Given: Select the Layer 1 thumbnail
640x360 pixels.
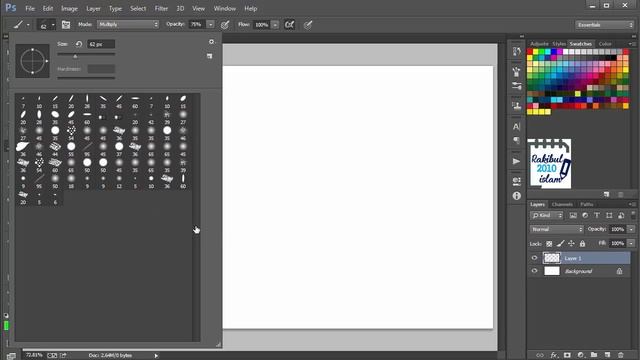Looking at the screenshot, I should [552, 258].
